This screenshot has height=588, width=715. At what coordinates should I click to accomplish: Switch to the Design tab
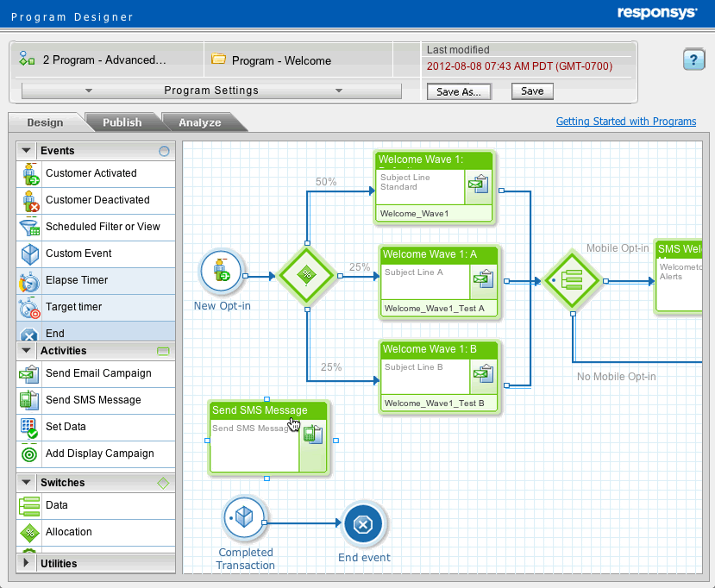coord(45,122)
